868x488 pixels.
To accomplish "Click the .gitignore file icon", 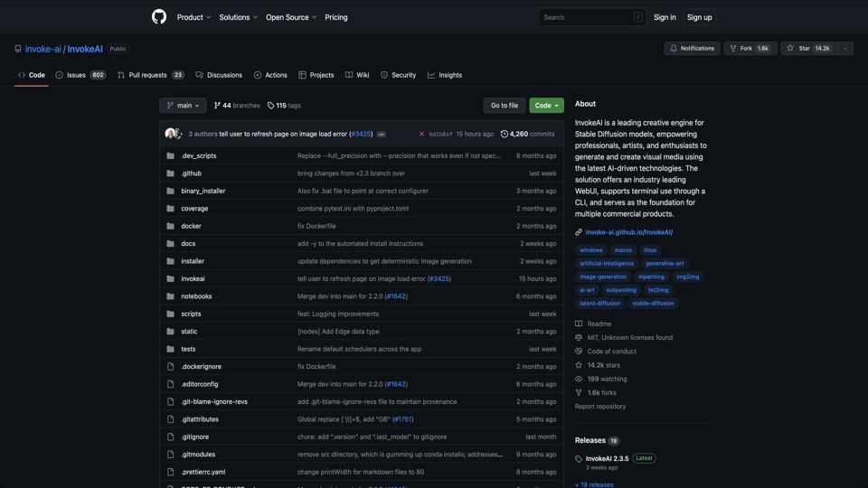I will 170,436.
